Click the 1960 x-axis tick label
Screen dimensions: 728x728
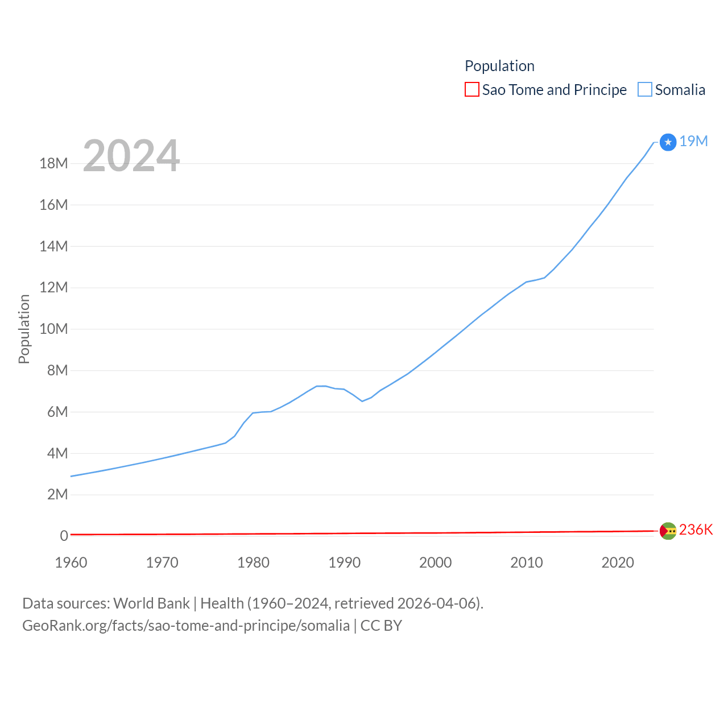point(71,562)
